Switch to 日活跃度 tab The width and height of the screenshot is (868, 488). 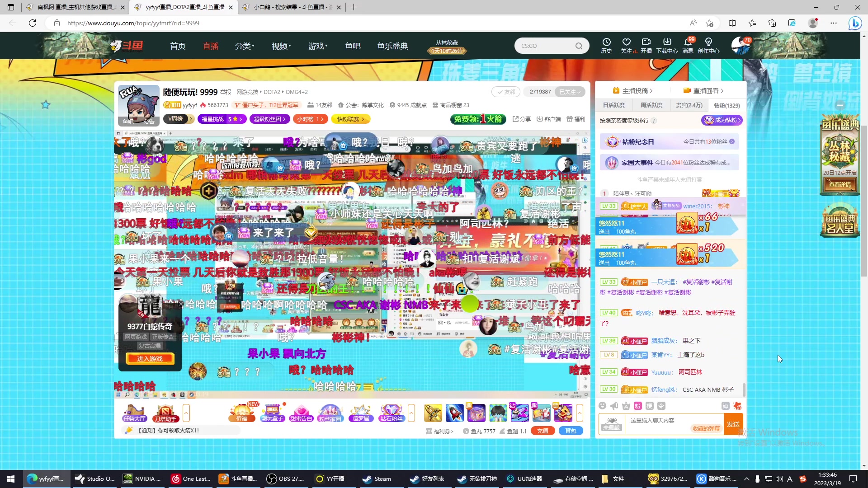click(613, 105)
